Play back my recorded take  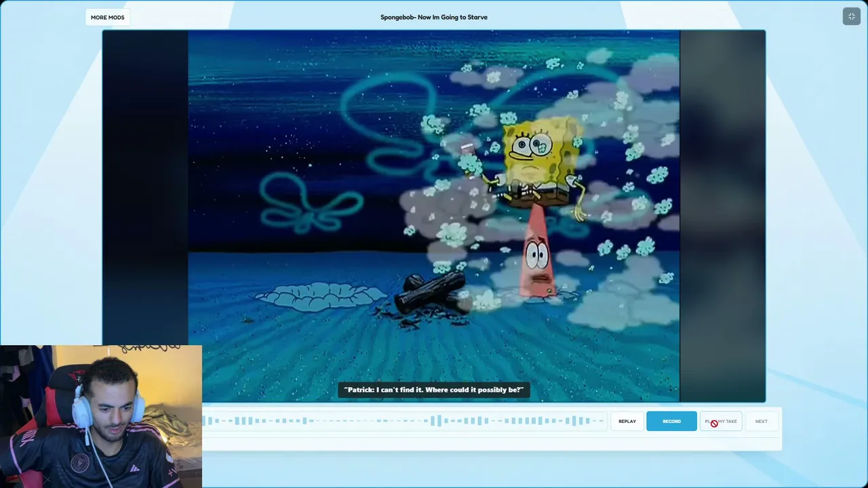[721, 421]
